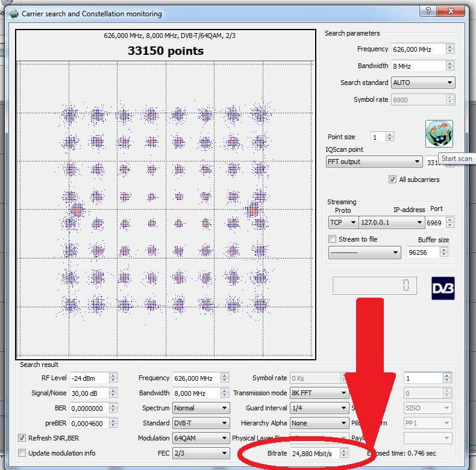The height and width of the screenshot is (470, 476).
Task: Click the DVB logo icon
Action: point(443,288)
